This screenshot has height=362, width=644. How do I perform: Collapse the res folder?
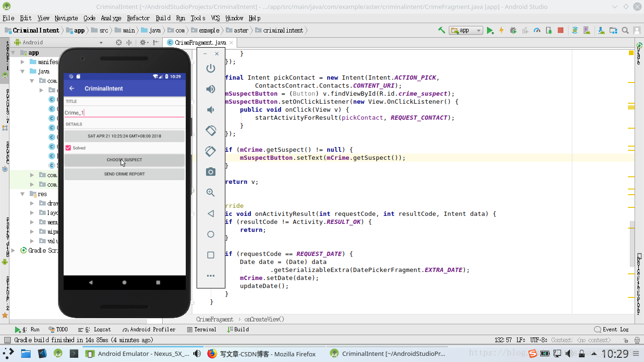pyautogui.click(x=23, y=194)
